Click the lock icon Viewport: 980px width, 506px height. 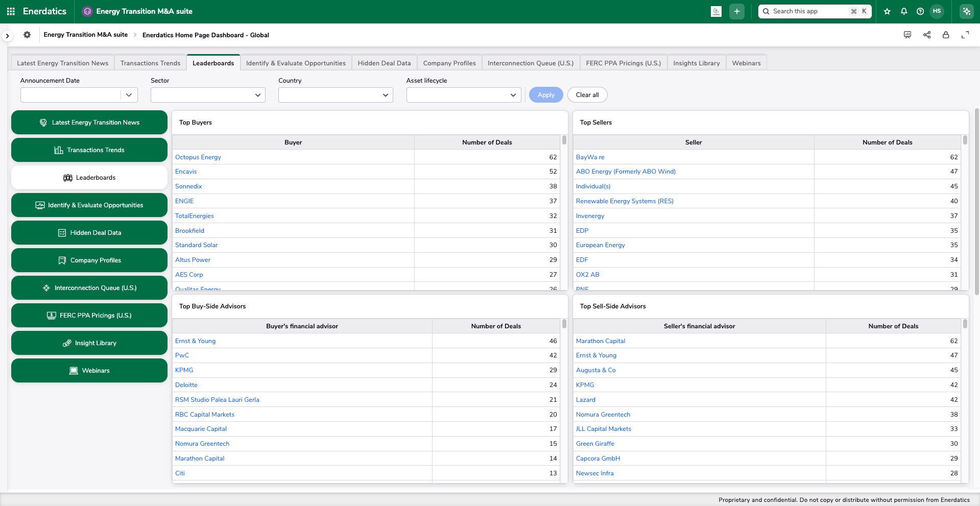946,35
